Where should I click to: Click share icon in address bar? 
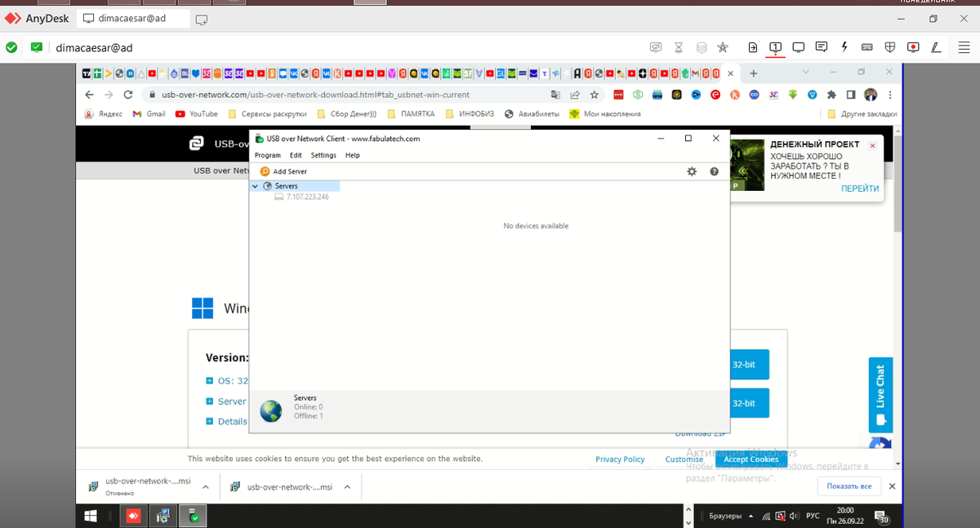(x=575, y=95)
